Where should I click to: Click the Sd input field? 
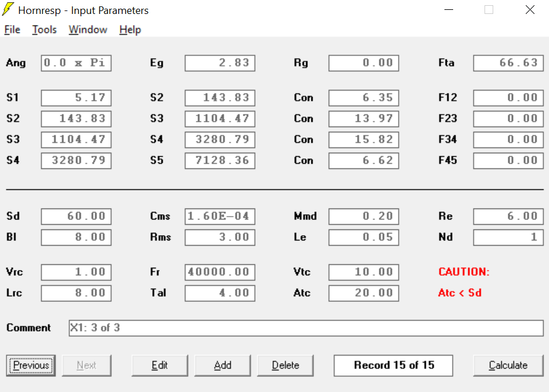(x=76, y=216)
